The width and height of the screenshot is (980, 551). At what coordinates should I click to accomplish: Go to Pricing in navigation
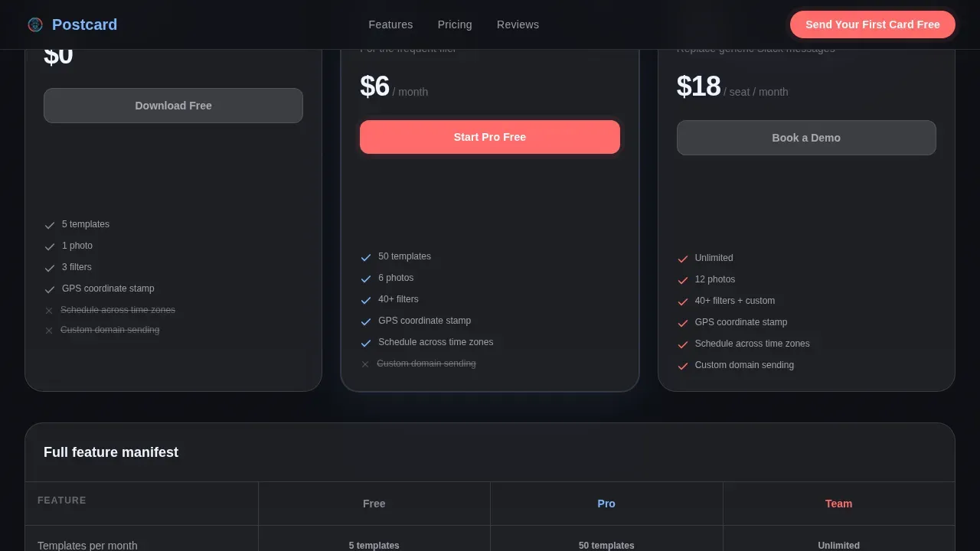(x=455, y=24)
